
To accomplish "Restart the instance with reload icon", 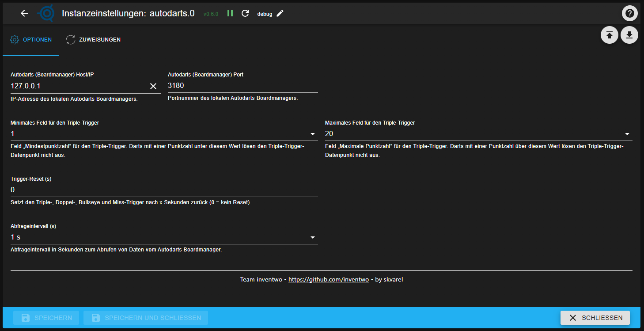I will pyautogui.click(x=245, y=13).
